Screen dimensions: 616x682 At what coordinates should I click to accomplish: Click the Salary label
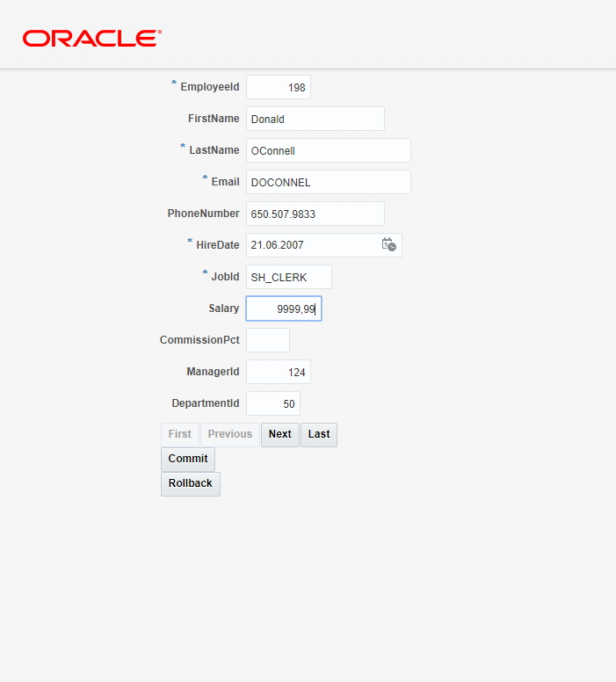point(224,308)
